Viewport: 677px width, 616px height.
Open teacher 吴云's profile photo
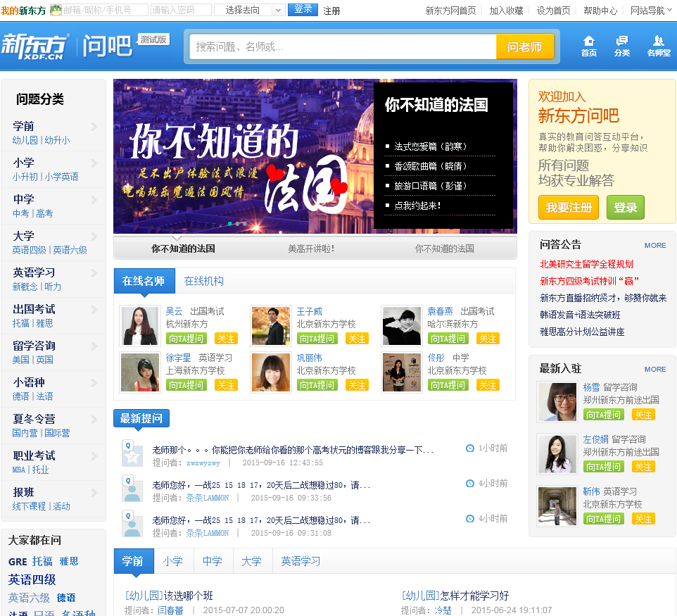tap(139, 326)
